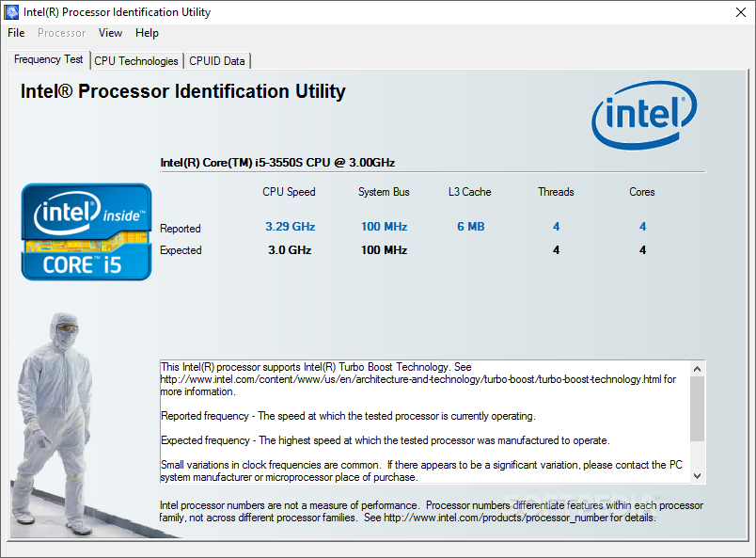The width and height of the screenshot is (756, 558).
Task: Click the cleanroom technician image
Action: click(53, 424)
